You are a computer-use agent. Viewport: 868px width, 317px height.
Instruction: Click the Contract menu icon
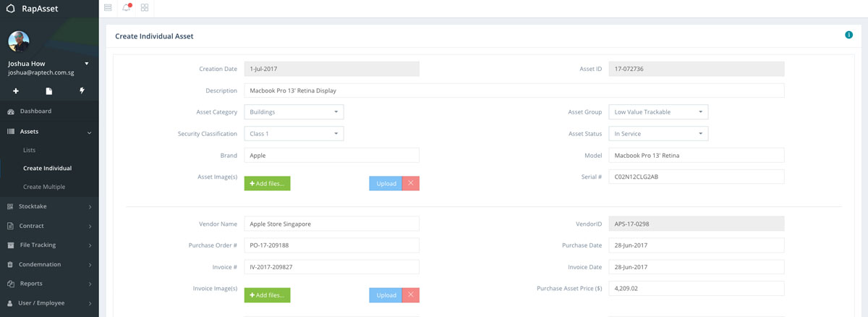(11, 226)
